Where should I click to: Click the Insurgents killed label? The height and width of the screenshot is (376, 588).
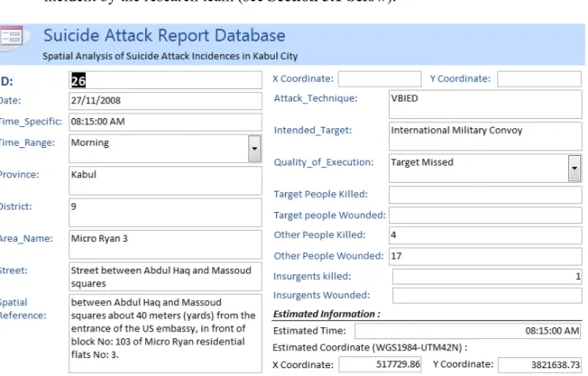coord(312,276)
